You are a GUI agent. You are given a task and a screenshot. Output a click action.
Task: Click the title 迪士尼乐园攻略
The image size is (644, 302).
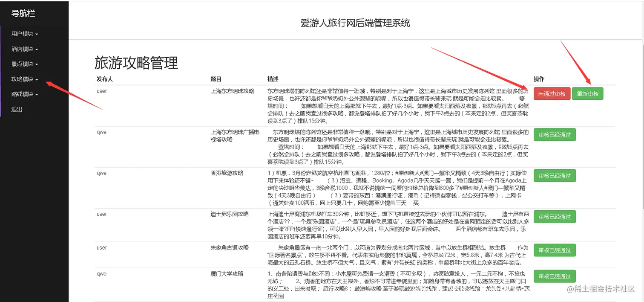pos(230,214)
